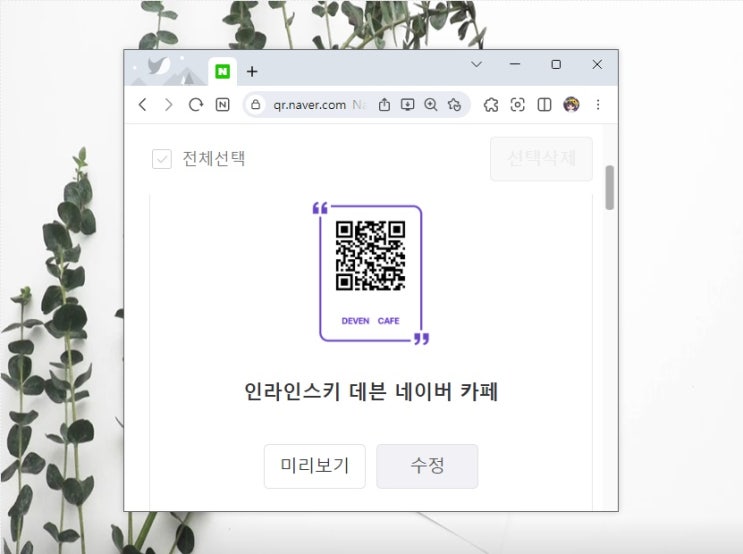Click the 미리보기 button
This screenshot has height=554, width=743.
pyautogui.click(x=315, y=466)
